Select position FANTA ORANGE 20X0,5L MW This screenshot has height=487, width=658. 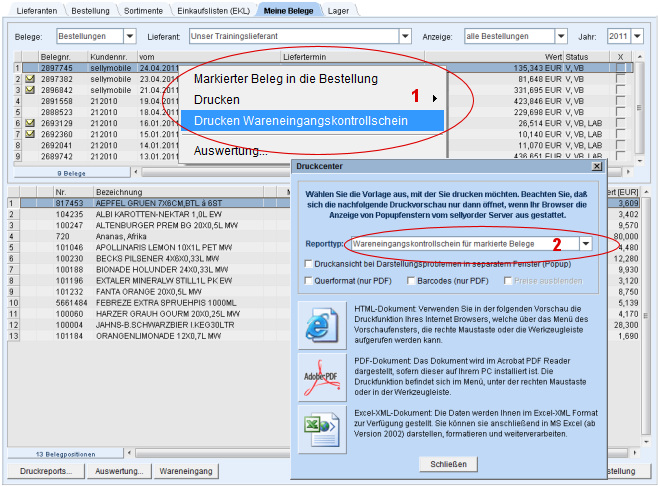point(150,292)
